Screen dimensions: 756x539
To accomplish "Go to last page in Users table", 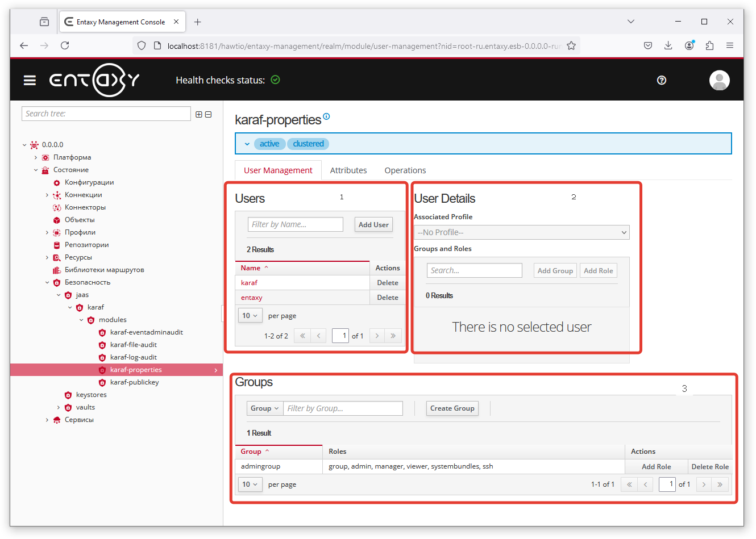I will click(393, 336).
